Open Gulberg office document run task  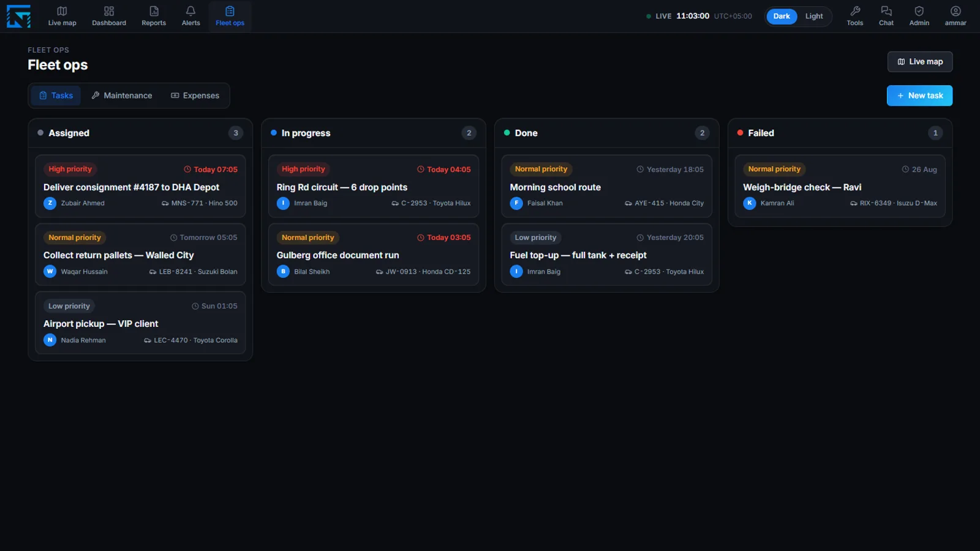click(374, 255)
